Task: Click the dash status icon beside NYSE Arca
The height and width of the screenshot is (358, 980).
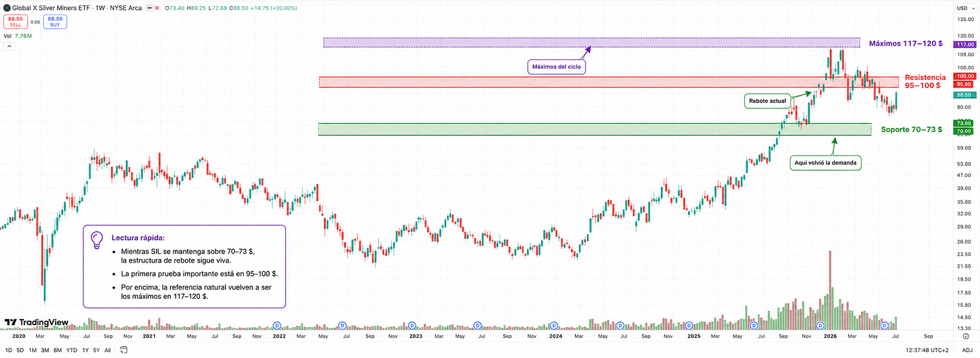Action: tap(149, 7)
